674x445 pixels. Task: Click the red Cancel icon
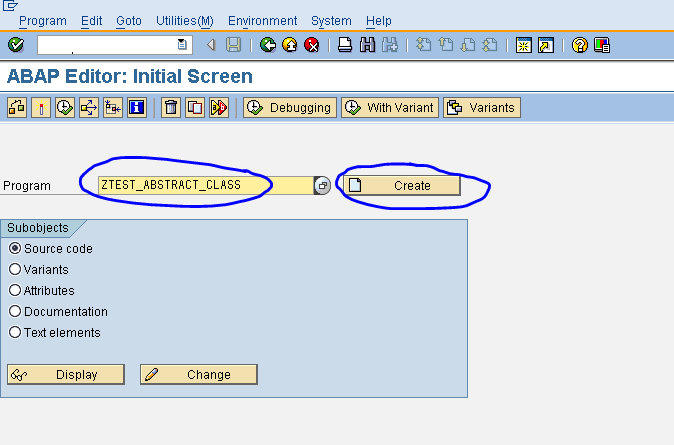312,45
